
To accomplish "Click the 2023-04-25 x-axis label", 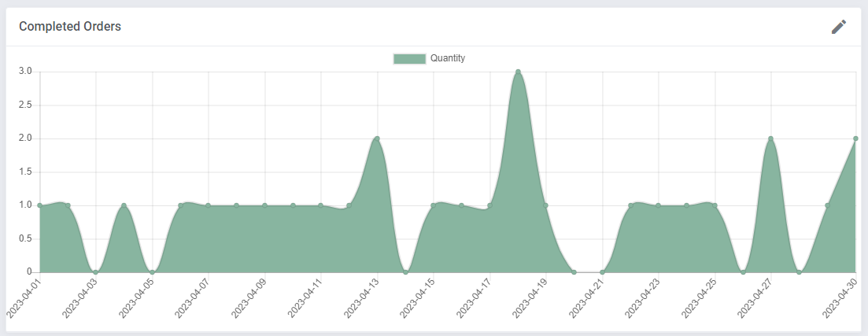I will click(700, 297).
